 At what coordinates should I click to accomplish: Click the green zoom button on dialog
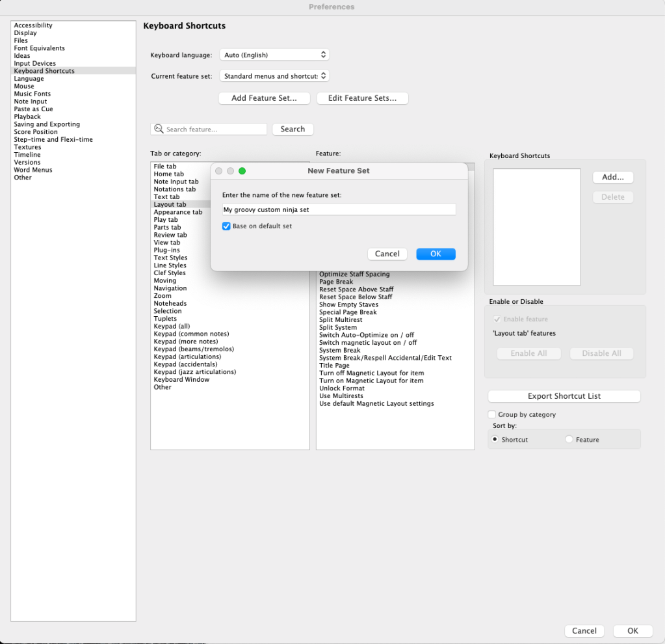click(x=242, y=171)
